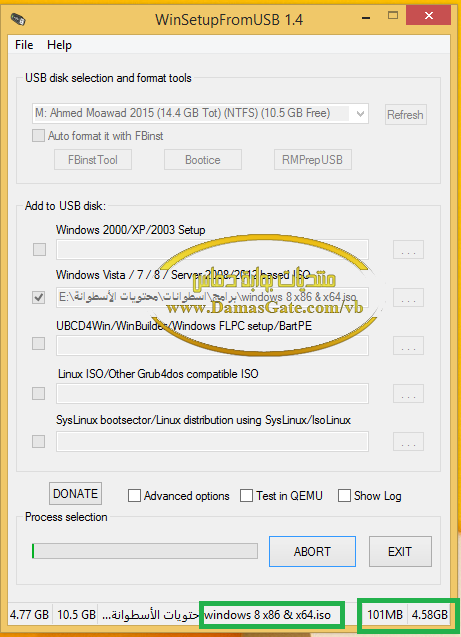Enable the Advanced options checkbox
461x637 pixels.
pyautogui.click(x=134, y=496)
